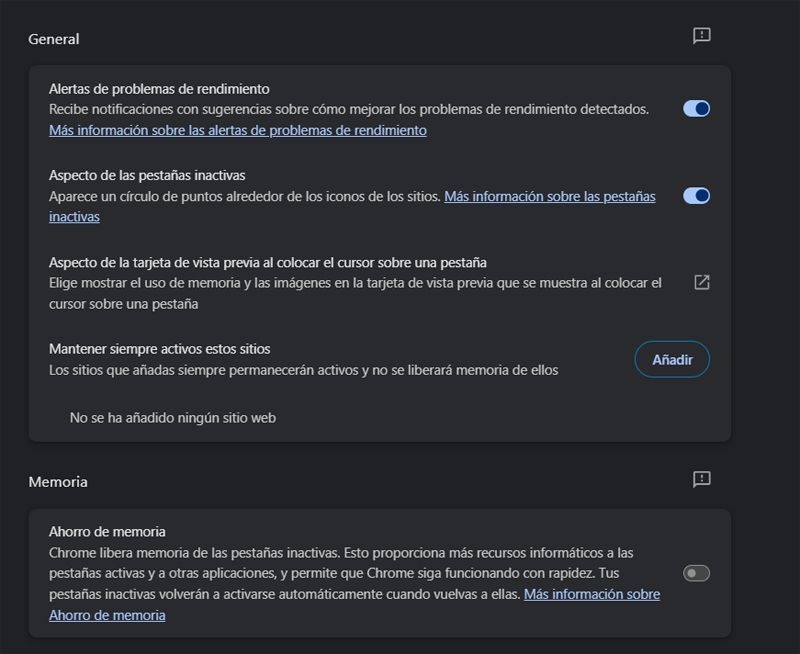Image resolution: width=800 pixels, height=654 pixels.
Task: Click the Memoria section header
Action: 57,481
